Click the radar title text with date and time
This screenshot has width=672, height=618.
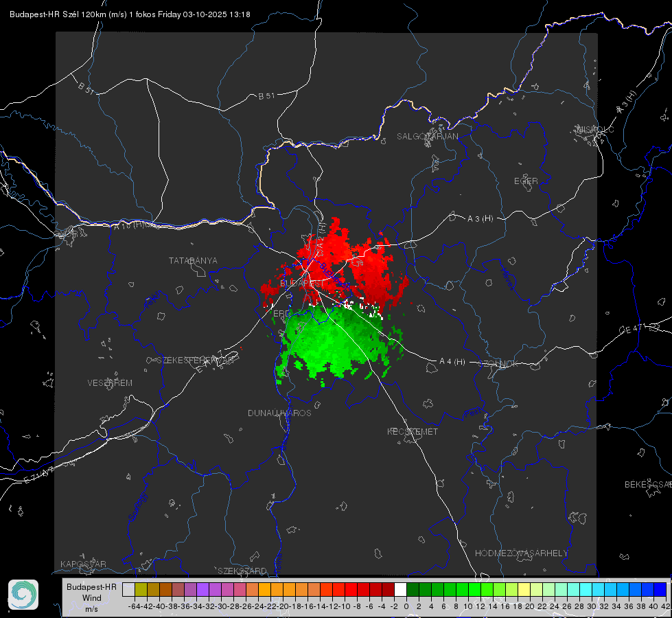click(x=130, y=14)
